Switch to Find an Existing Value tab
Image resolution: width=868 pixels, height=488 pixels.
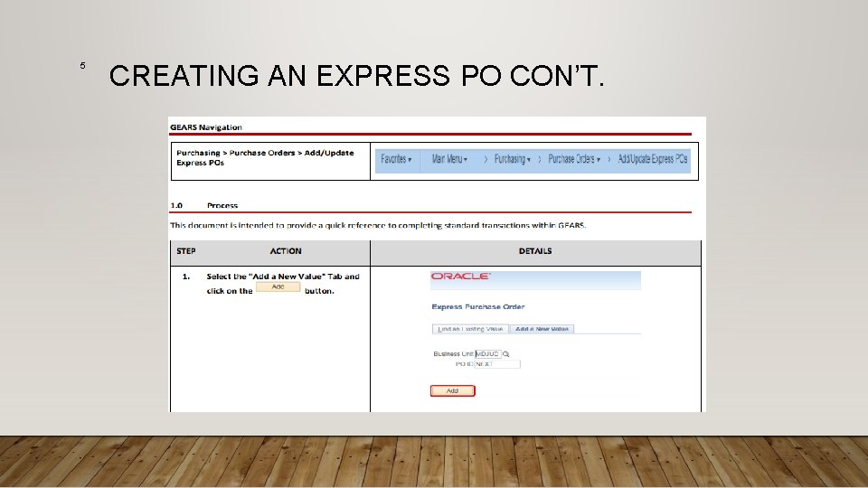point(470,329)
